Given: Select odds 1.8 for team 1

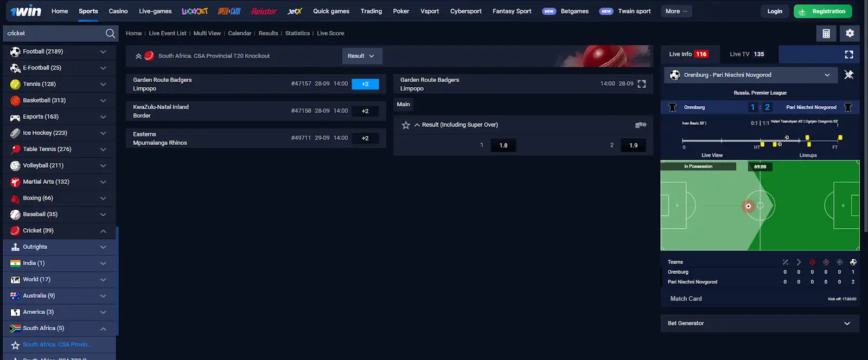Looking at the screenshot, I should tap(503, 145).
